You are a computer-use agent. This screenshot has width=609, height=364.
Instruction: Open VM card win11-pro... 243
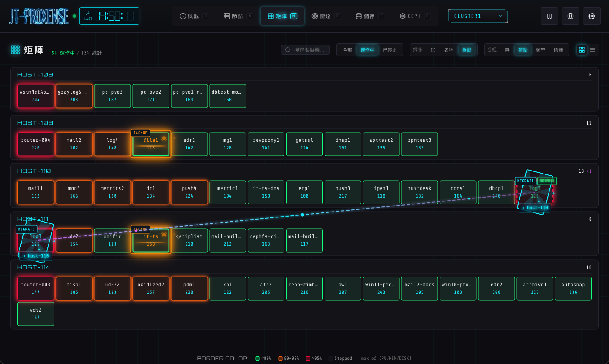(381, 288)
